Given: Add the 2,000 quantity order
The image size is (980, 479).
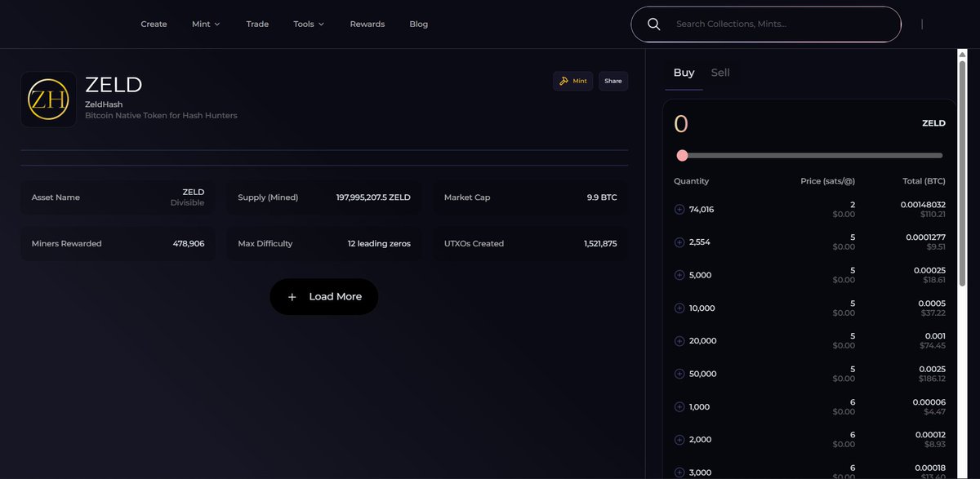Looking at the screenshot, I should (679, 440).
